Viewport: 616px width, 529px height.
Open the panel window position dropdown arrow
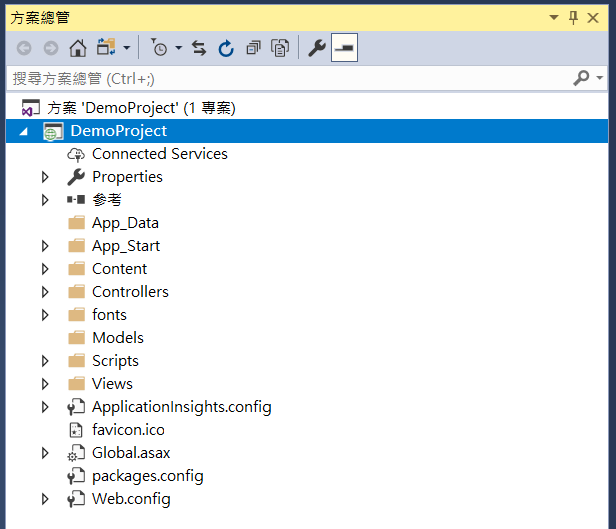(553, 18)
